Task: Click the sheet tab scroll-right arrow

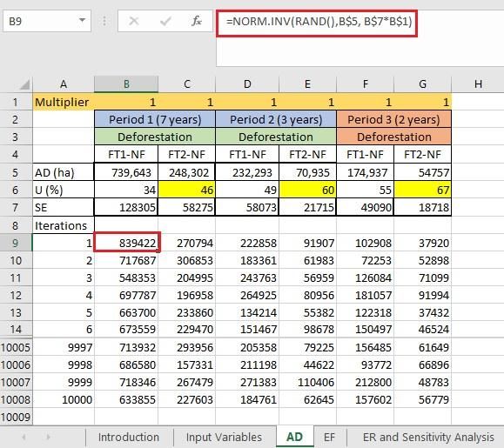Action: click(x=48, y=437)
